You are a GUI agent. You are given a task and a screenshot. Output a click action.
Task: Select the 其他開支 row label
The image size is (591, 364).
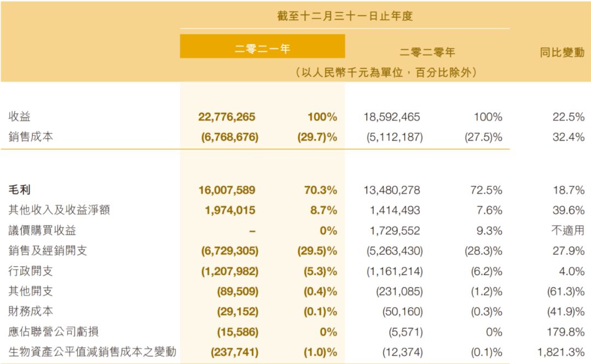(x=31, y=291)
